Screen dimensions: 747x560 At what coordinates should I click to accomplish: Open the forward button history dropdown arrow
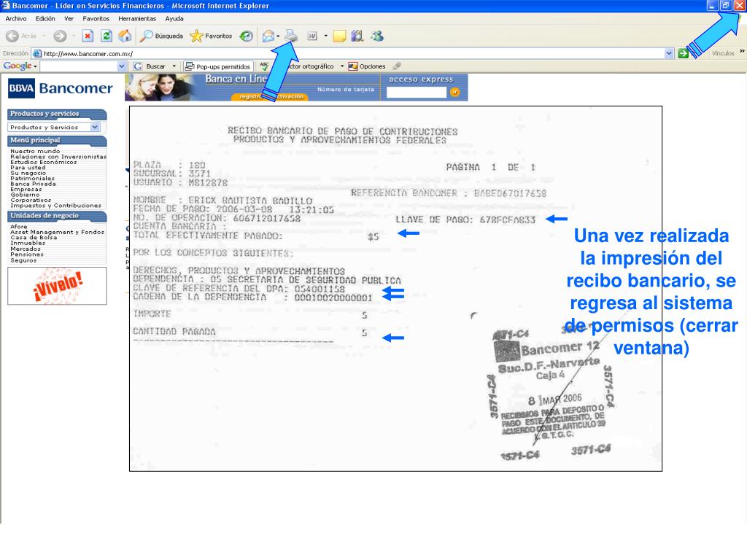(74, 36)
